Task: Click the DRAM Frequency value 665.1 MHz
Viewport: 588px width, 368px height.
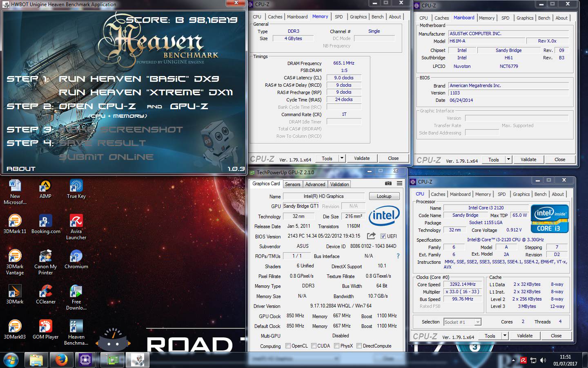Action: tap(344, 63)
